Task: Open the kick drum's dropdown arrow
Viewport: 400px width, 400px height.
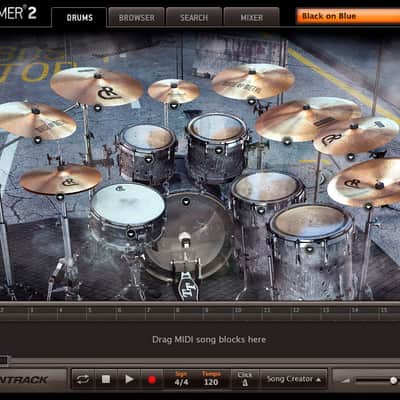Action: click(186, 201)
